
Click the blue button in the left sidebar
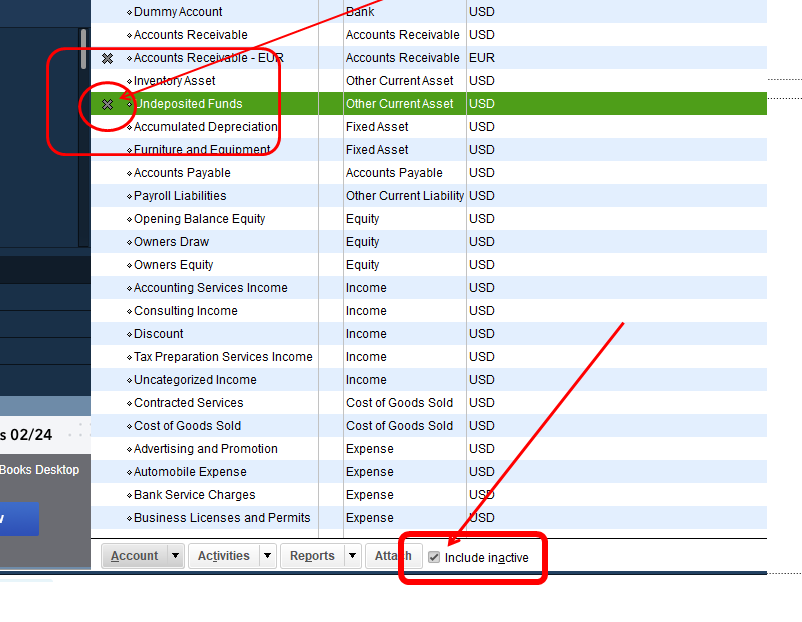18,518
